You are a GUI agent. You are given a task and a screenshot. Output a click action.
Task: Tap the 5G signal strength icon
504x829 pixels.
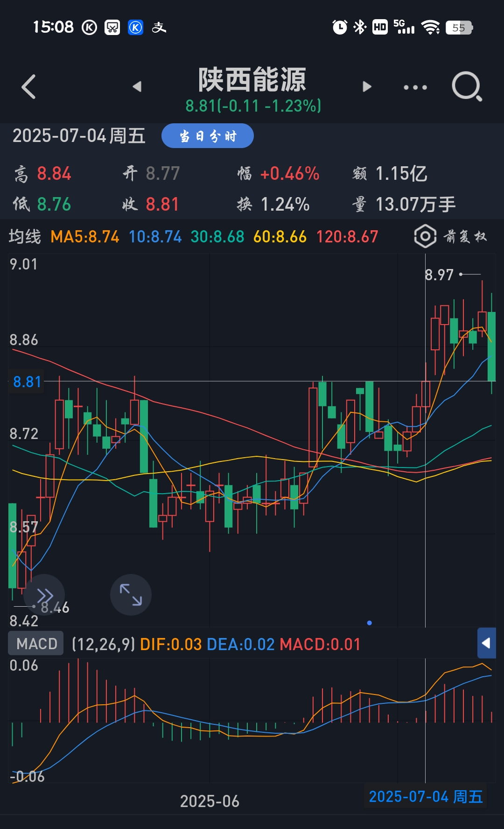(404, 27)
